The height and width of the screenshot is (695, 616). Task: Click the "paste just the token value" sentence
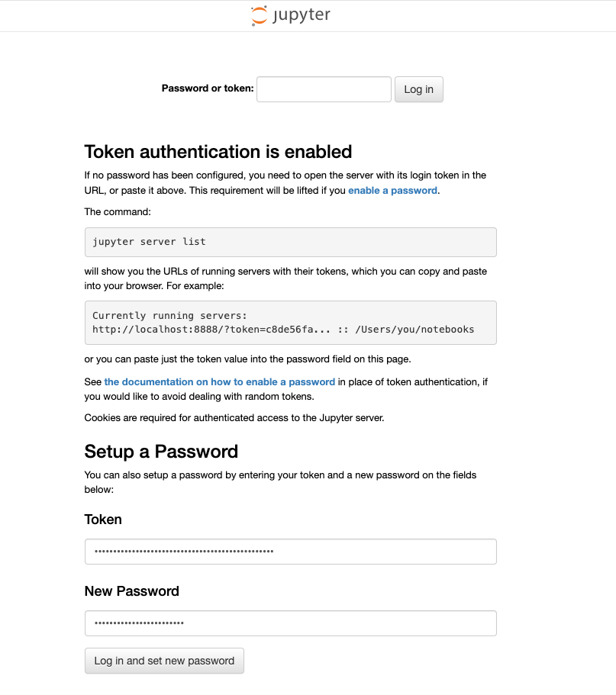(x=248, y=359)
